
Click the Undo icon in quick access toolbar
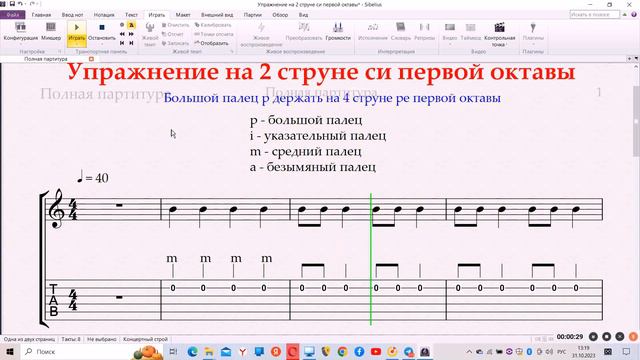click(x=20, y=4)
